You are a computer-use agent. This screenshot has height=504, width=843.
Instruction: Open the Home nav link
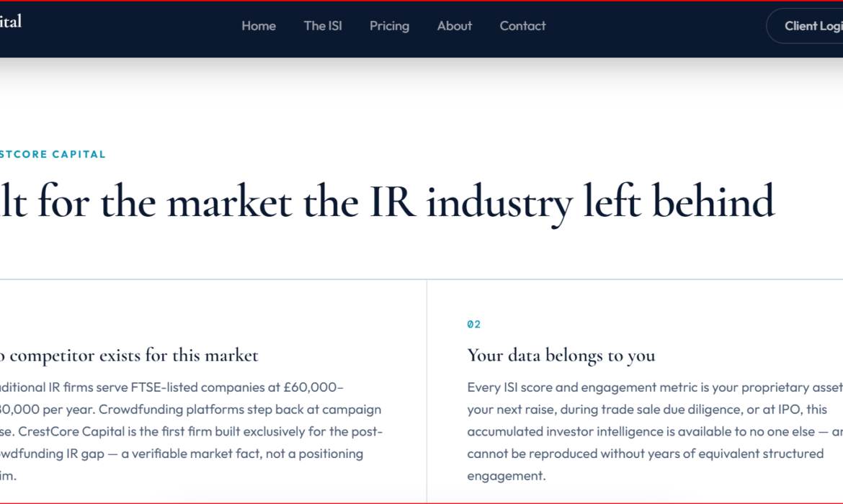tap(259, 26)
